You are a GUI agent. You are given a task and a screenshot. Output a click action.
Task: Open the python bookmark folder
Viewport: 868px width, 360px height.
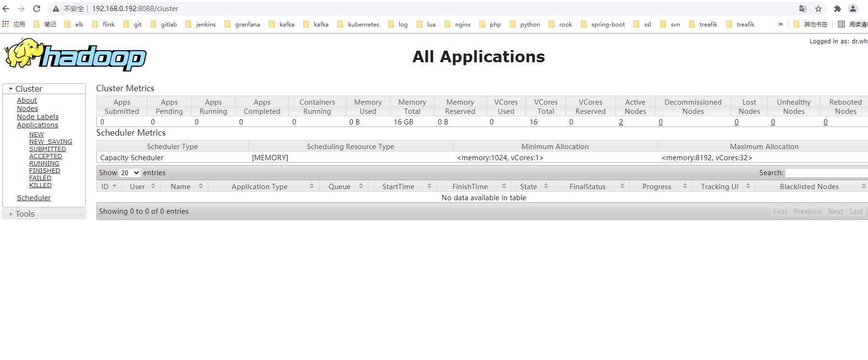tap(525, 24)
